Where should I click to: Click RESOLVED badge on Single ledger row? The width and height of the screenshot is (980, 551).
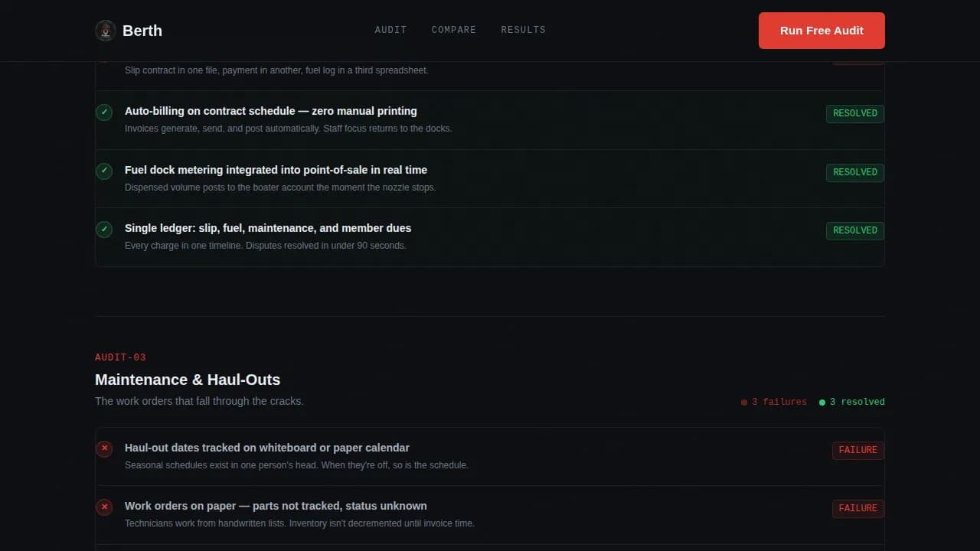pos(854,230)
